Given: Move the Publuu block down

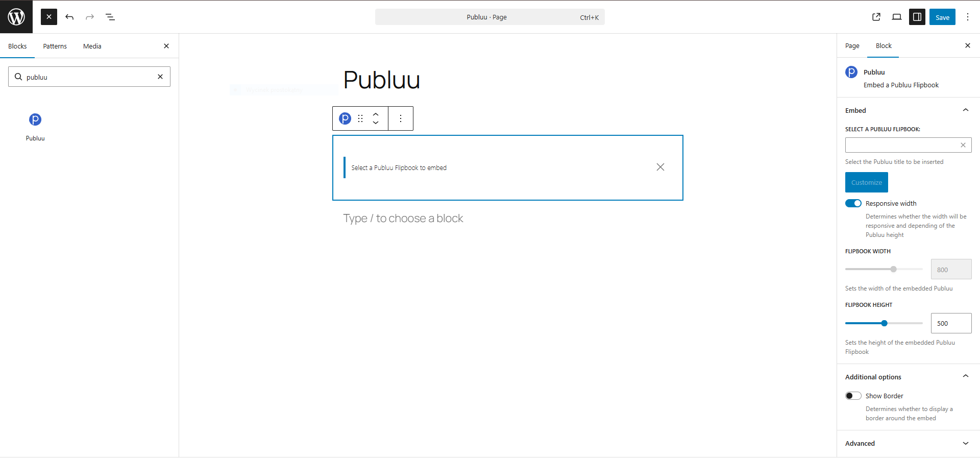Looking at the screenshot, I should [x=376, y=123].
